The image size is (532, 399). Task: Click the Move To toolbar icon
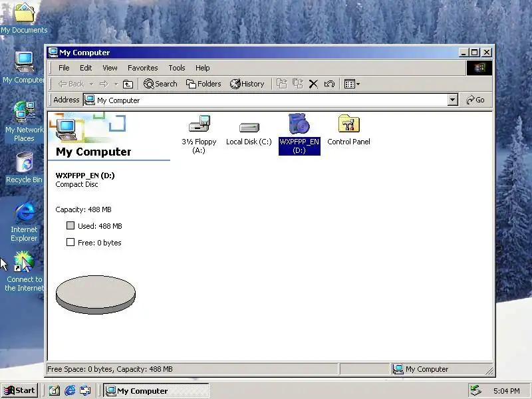click(x=281, y=84)
